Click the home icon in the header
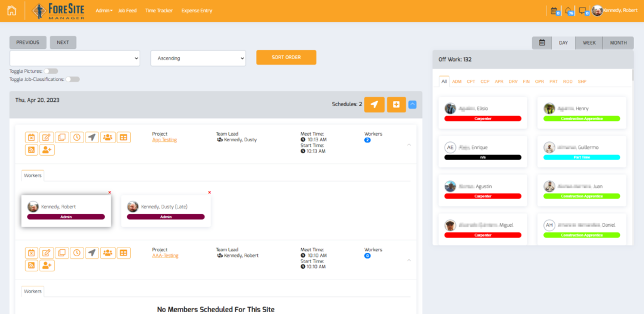Screen dimensions: 644x314 [11, 11]
